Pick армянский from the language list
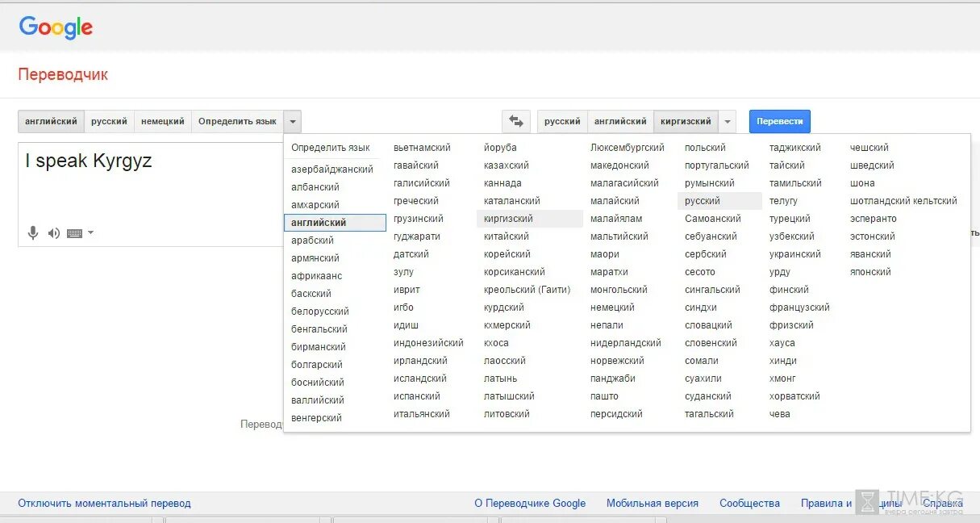This screenshot has width=980, height=523. [315, 258]
